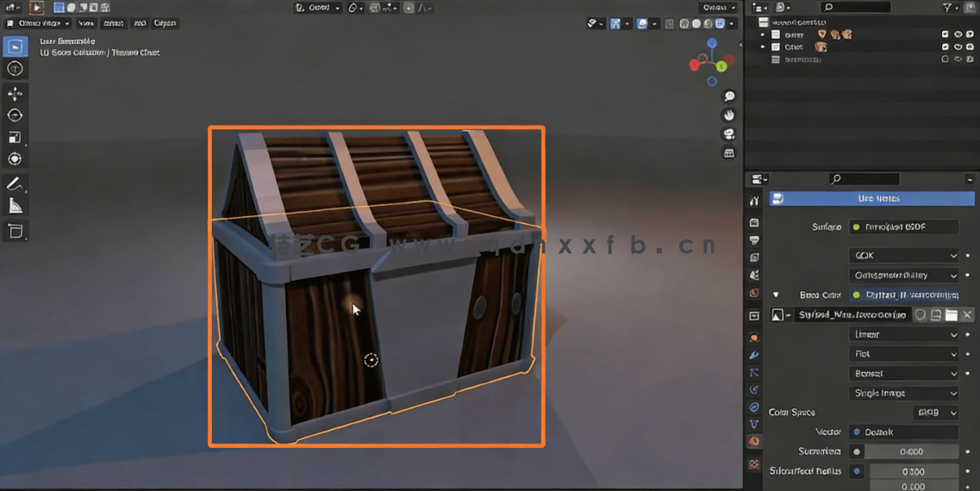Open the Modifiers wrench properties tab

[754, 355]
